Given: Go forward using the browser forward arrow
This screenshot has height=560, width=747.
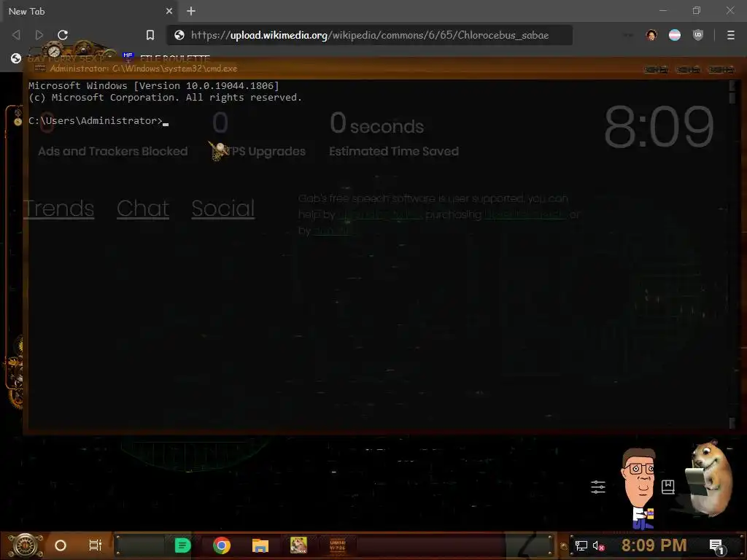Looking at the screenshot, I should tap(39, 35).
